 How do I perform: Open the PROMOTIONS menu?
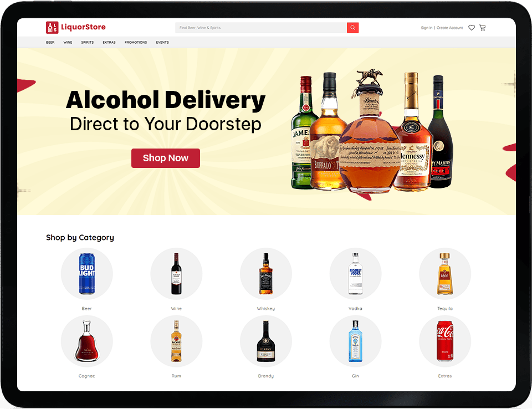pyautogui.click(x=136, y=43)
